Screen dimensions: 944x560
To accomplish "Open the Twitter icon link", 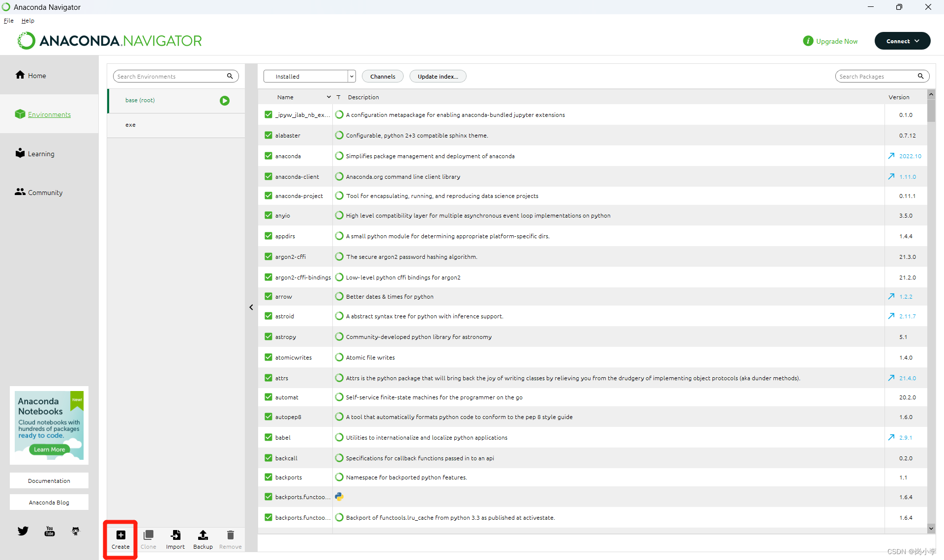I will (x=23, y=531).
